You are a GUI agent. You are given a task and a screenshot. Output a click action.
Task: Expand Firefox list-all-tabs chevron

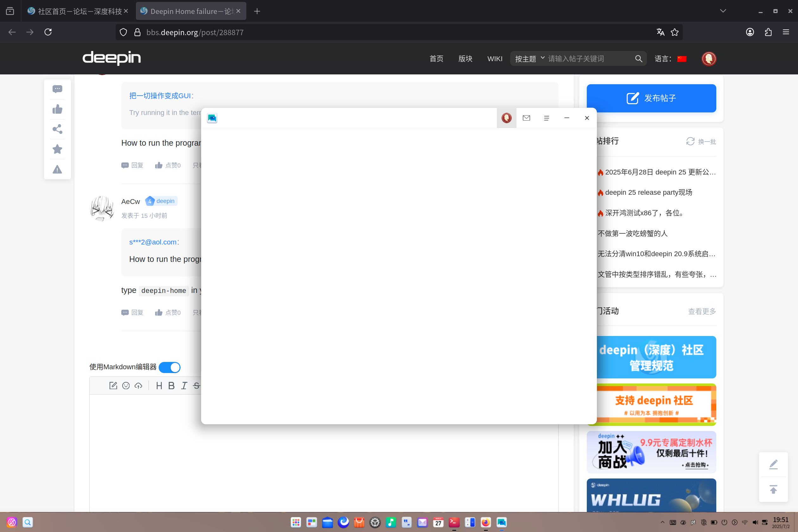point(723,11)
